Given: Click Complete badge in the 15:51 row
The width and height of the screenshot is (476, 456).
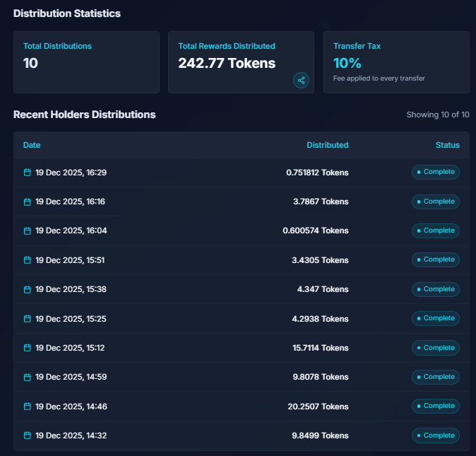Looking at the screenshot, I should [436, 259].
